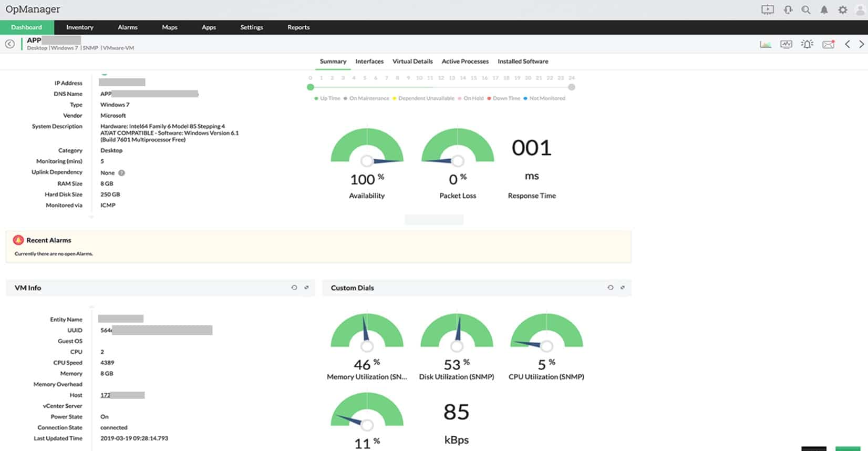Open the ringing alarm bell icon
Screen dimensions: 868x451
coord(807,44)
